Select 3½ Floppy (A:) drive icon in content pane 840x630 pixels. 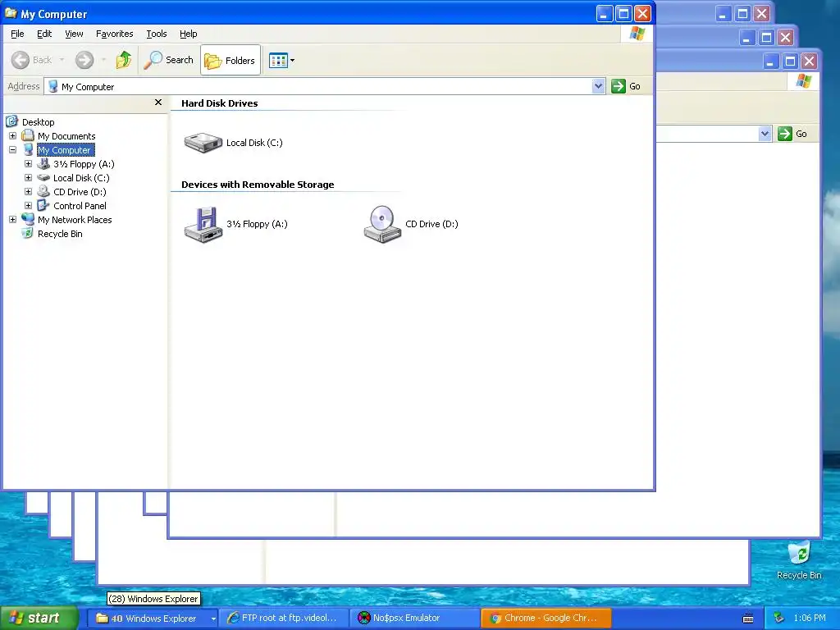tap(203, 225)
